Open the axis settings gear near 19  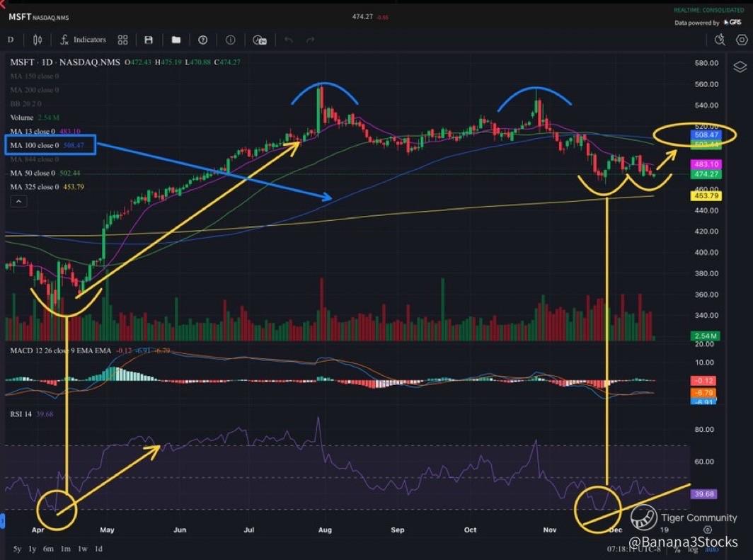tap(708, 530)
